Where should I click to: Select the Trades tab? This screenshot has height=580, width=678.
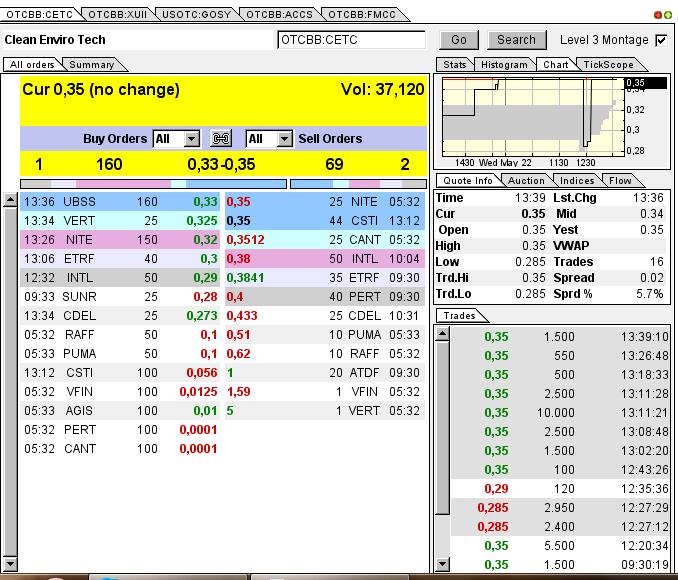[459, 316]
